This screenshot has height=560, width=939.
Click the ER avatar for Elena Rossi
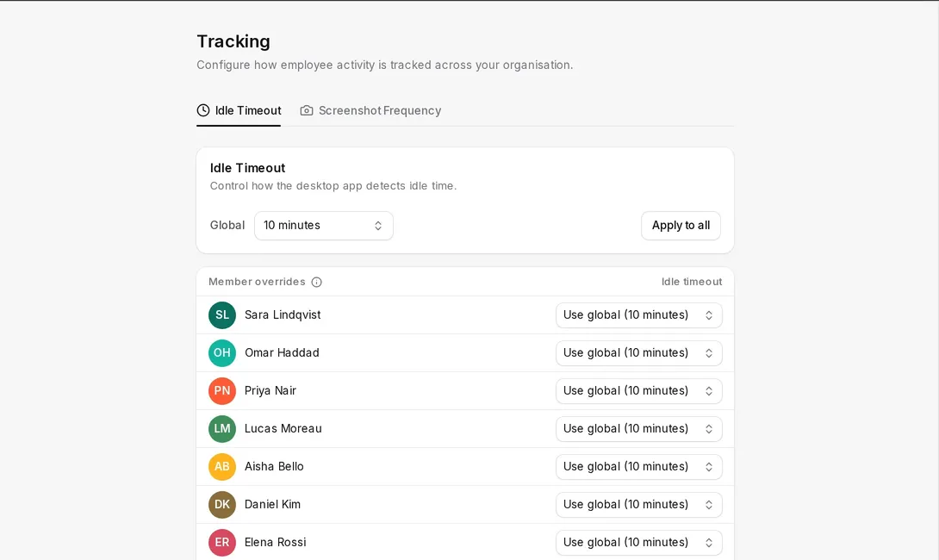point(222,542)
